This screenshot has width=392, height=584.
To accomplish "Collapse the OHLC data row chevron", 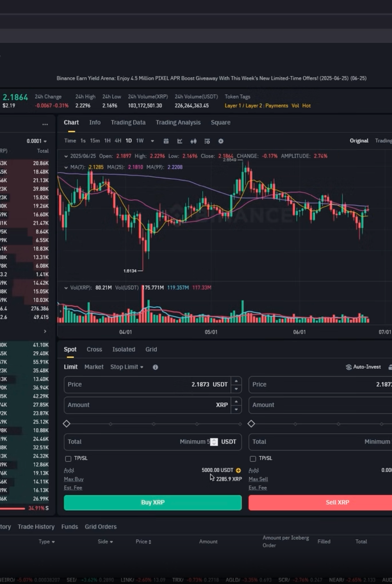I will pyautogui.click(x=66, y=156).
